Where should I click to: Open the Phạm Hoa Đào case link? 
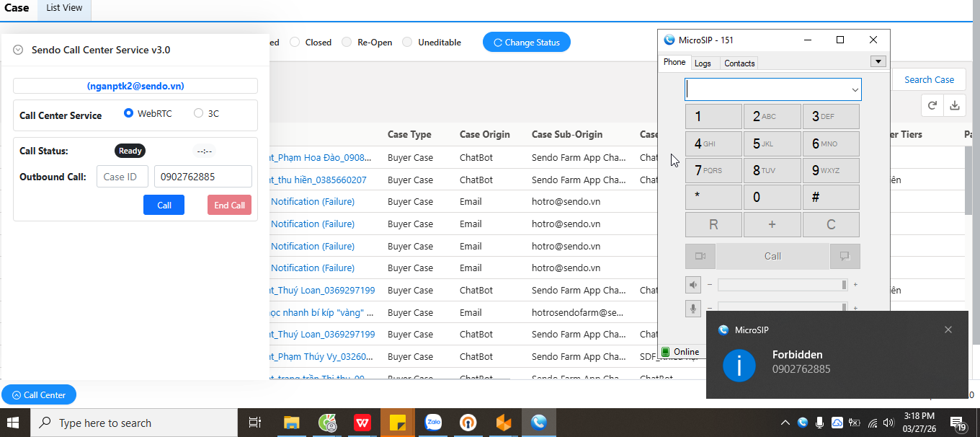322,157
